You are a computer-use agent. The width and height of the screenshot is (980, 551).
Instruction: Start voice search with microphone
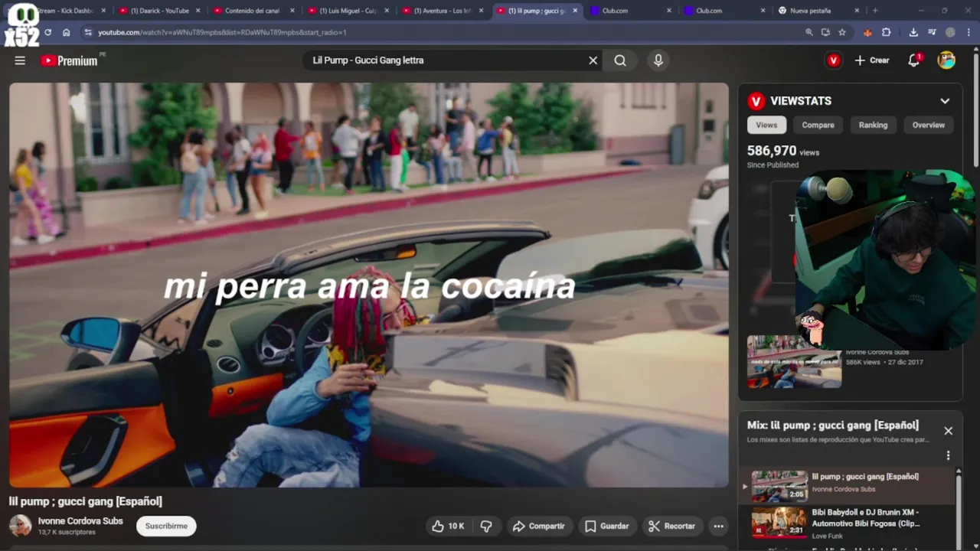(658, 60)
